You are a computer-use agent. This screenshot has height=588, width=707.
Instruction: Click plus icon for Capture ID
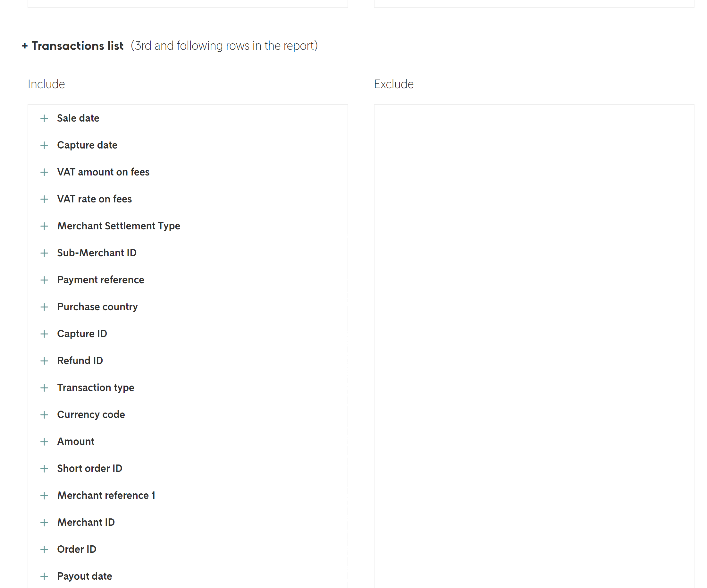44,334
